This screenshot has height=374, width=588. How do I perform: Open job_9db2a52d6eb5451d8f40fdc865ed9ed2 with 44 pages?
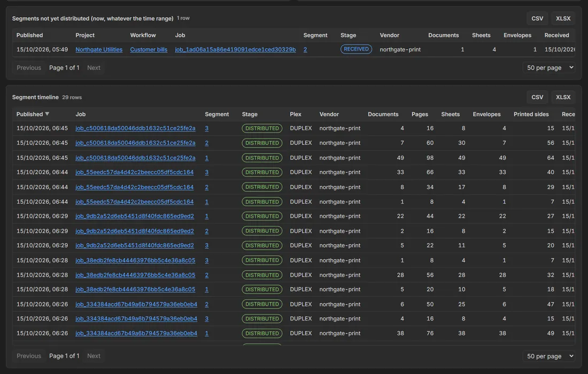[x=135, y=216]
